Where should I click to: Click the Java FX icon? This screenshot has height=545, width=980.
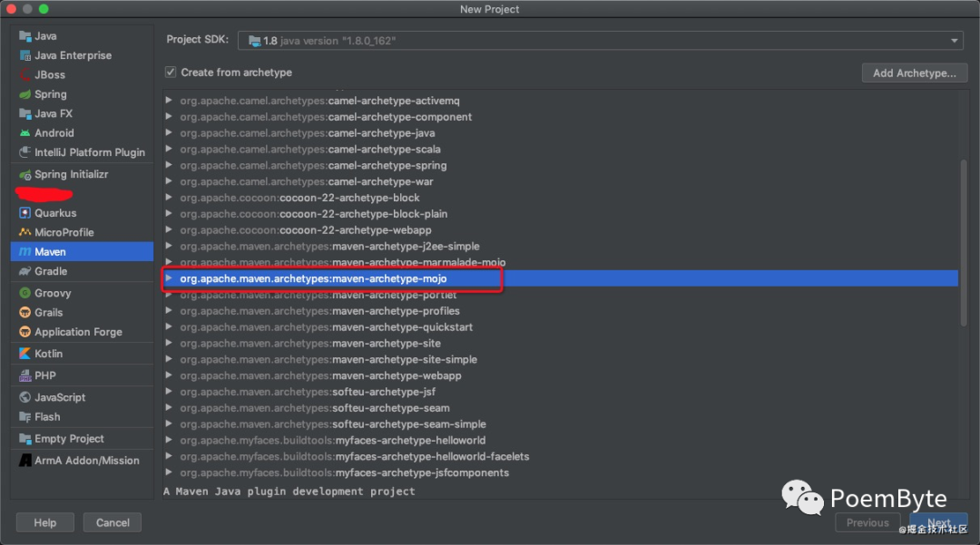click(x=25, y=113)
